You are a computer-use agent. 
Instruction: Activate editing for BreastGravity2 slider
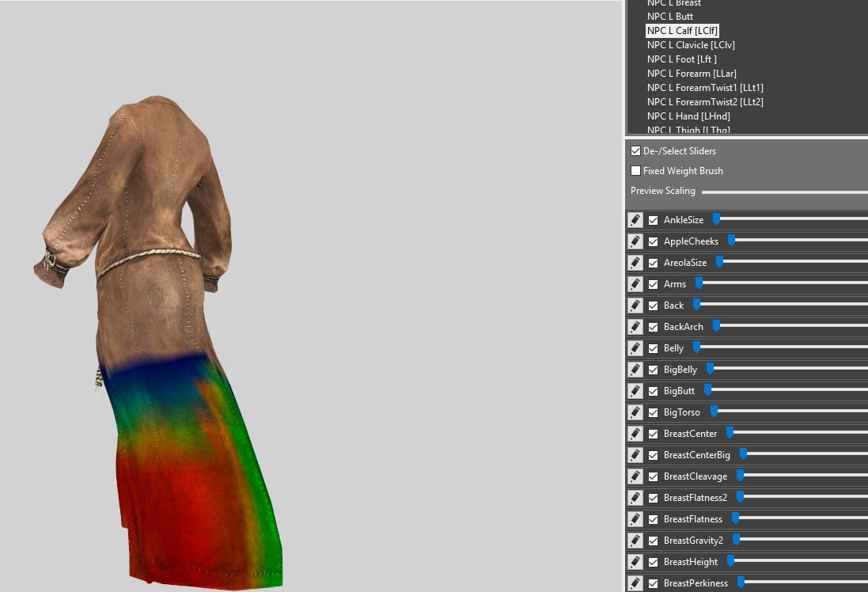click(x=635, y=541)
